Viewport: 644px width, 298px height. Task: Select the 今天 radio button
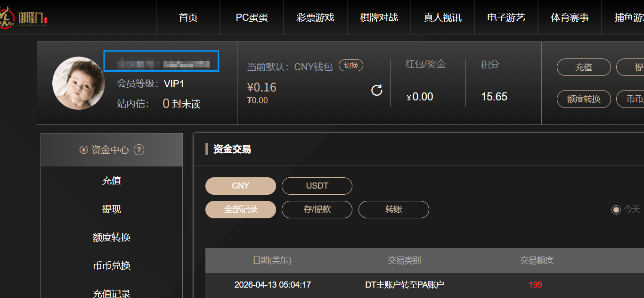coord(616,209)
